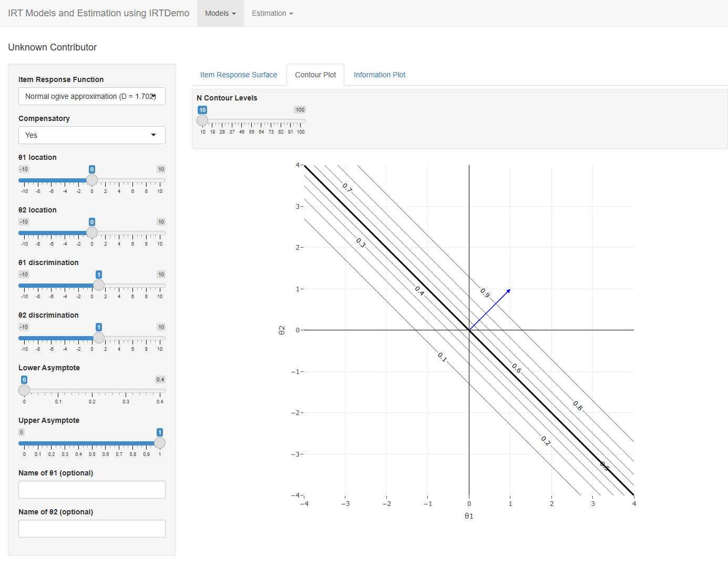This screenshot has height=577, width=728.
Task: Click the Upper Asymptote slider handle
Action: click(160, 443)
